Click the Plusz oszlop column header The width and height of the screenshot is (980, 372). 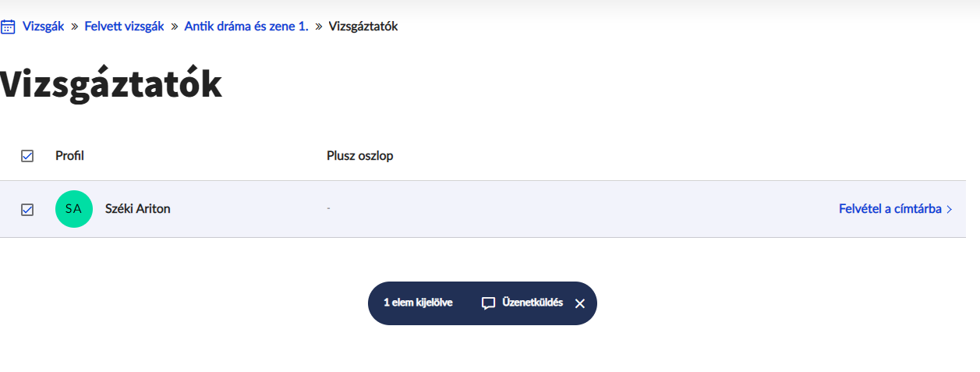tap(359, 156)
